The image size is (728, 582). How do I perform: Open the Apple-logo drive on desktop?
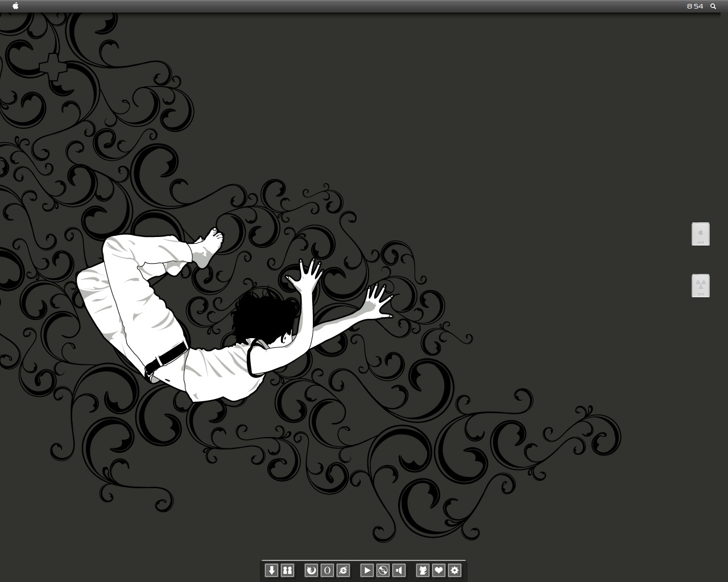click(701, 234)
